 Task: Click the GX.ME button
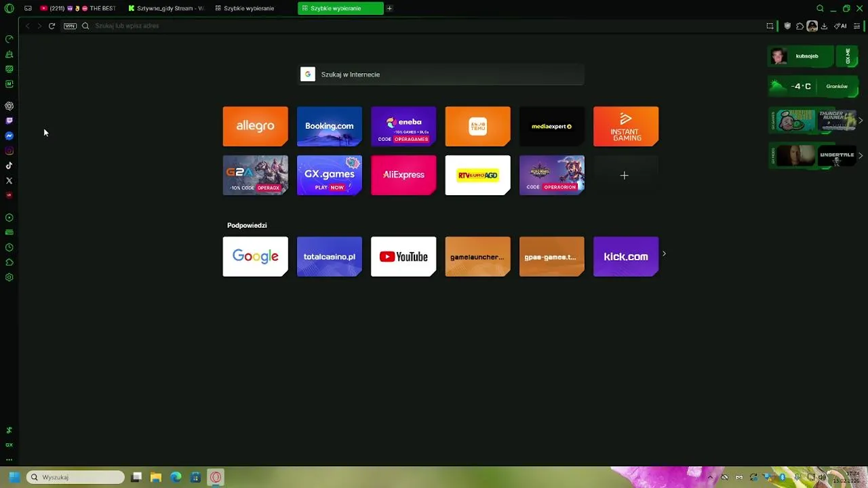(848, 56)
